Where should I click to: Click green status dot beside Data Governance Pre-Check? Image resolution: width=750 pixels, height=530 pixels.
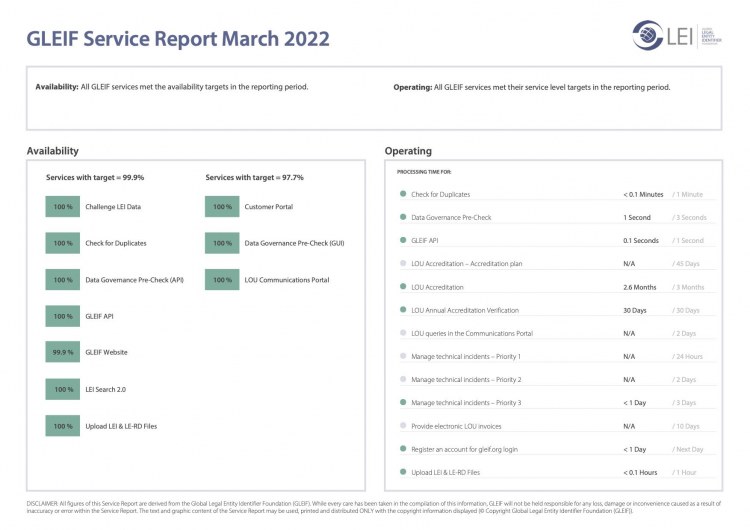point(402,217)
